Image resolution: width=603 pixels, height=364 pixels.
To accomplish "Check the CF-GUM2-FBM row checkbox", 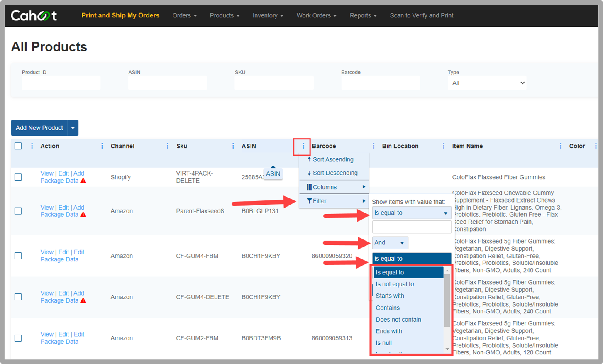I will point(18,338).
